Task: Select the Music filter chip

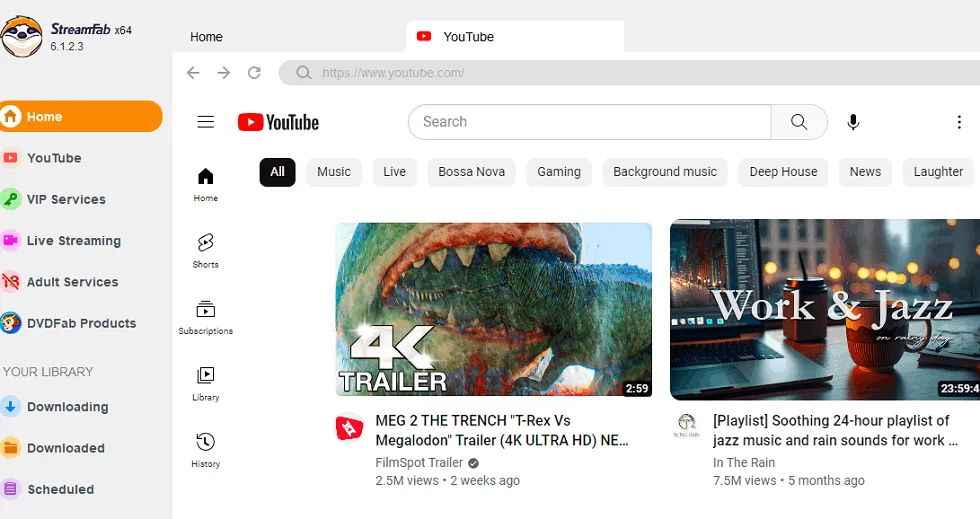Action: coord(334,172)
